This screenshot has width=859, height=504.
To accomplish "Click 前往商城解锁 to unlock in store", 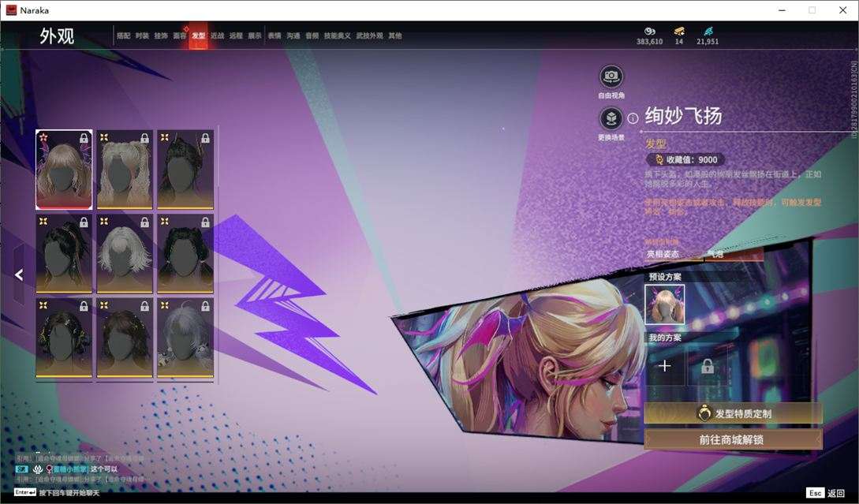I will click(x=733, y=439).
